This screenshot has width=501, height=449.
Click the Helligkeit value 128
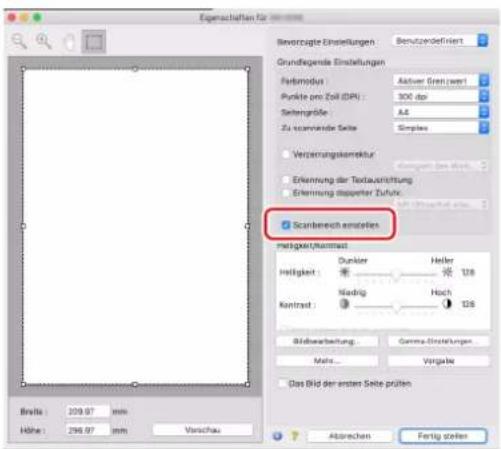[468, 272]
